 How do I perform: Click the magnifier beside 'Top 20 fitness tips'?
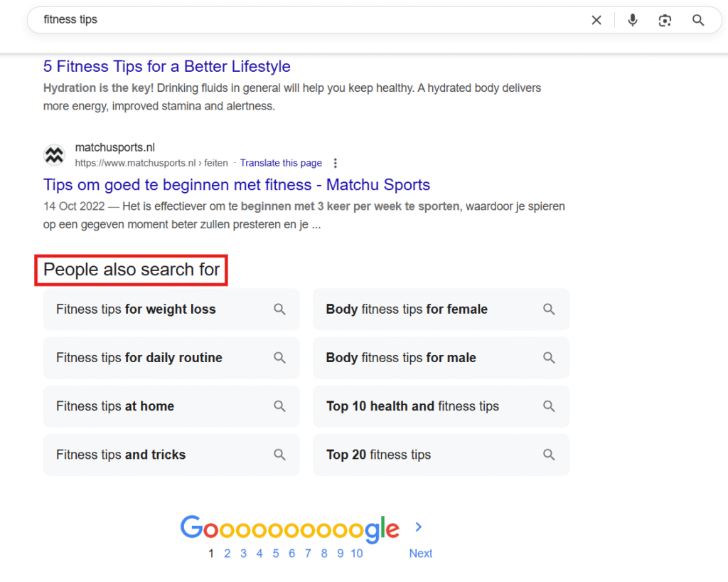pyautogui.click(x=549, y=455)
